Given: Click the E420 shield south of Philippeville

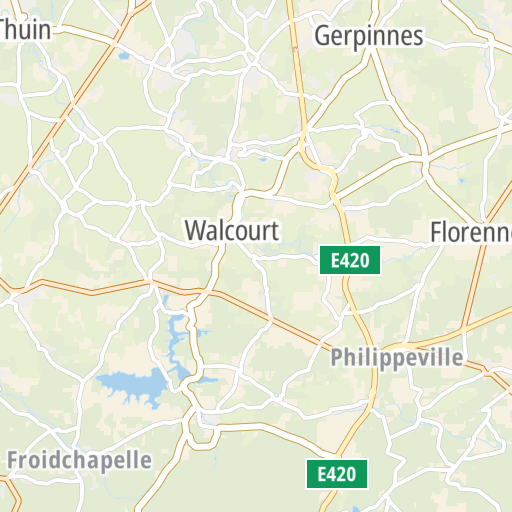Looking at the screenshot, I should (337, 474).
